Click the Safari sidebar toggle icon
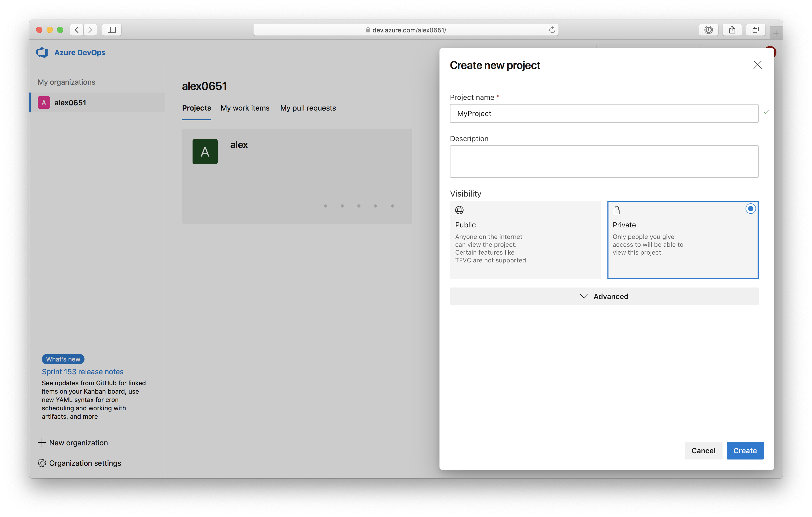The image size is (812, 517). tap(112, 30)
